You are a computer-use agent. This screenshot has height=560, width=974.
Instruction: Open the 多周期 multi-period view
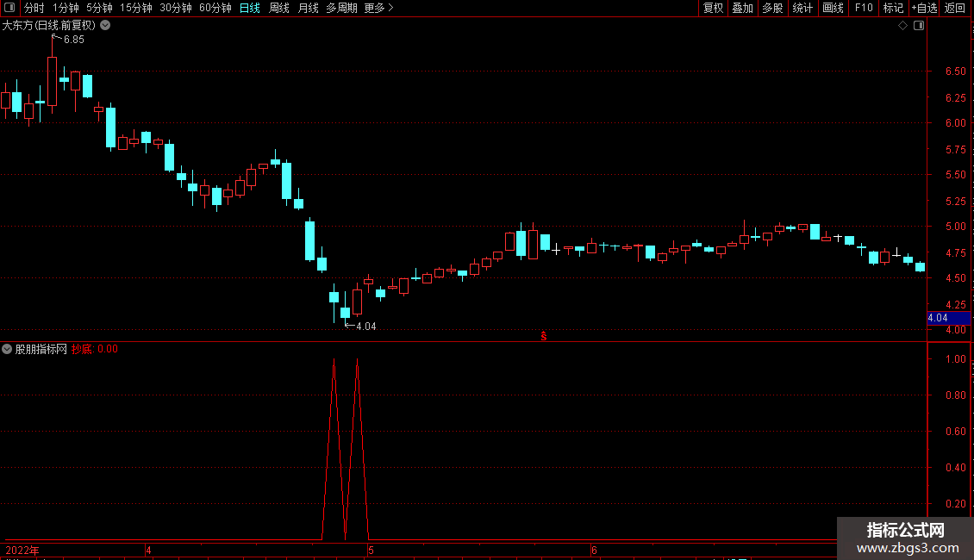[341, 8]
